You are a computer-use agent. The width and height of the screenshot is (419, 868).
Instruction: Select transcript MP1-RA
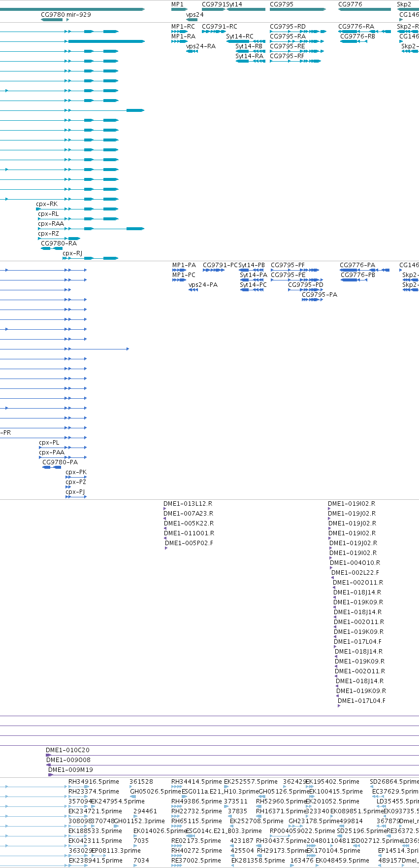(183, 36)
